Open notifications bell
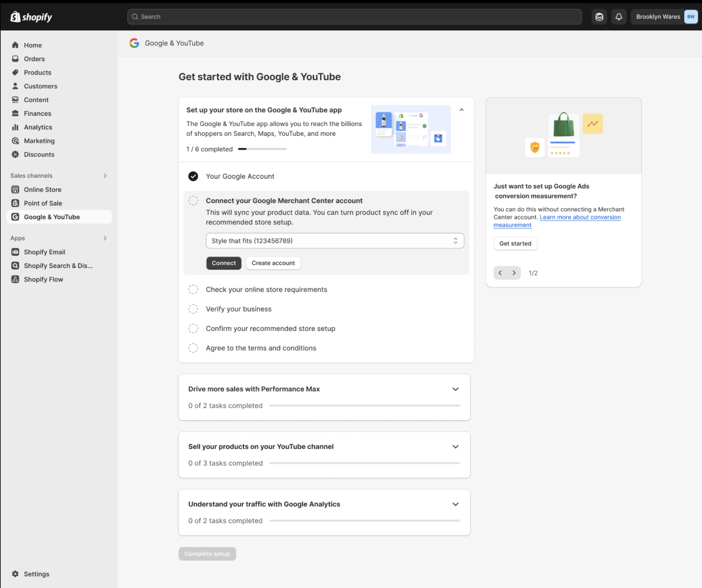The width and height of the screenshot is (702, 588). pyautogui.click(x=619, y=17)
